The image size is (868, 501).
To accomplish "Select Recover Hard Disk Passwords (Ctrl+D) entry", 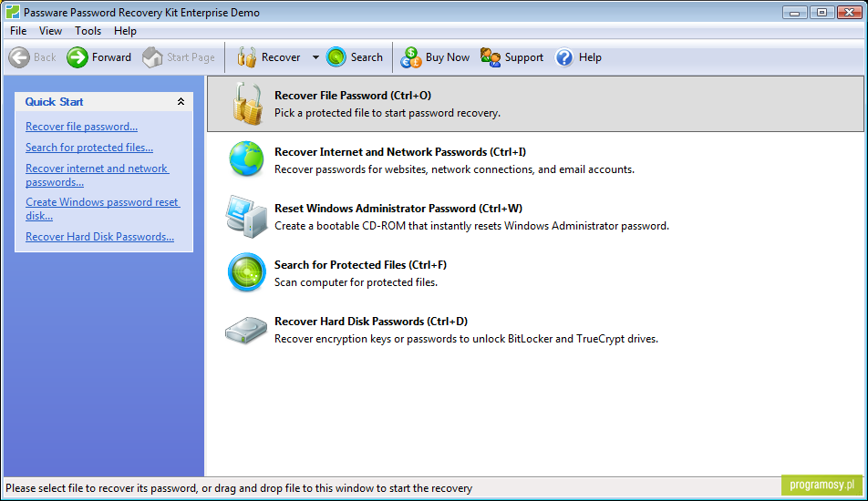I will 534,330.
